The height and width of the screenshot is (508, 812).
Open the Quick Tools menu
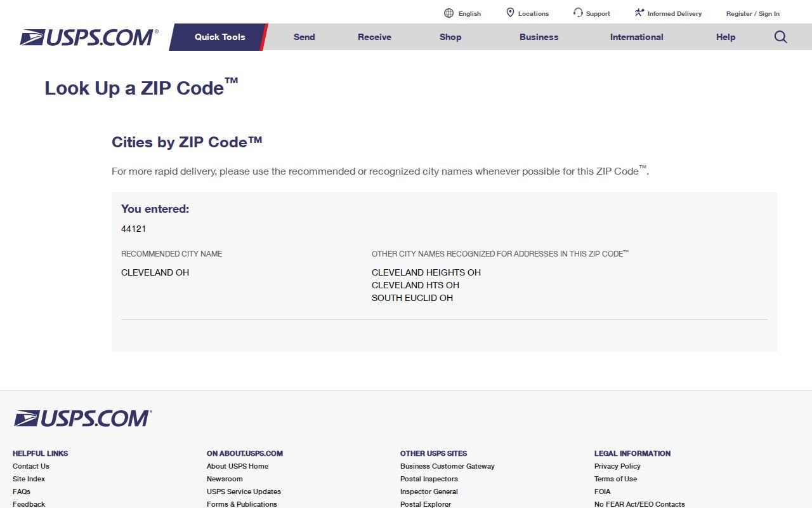tap(219, 37)
